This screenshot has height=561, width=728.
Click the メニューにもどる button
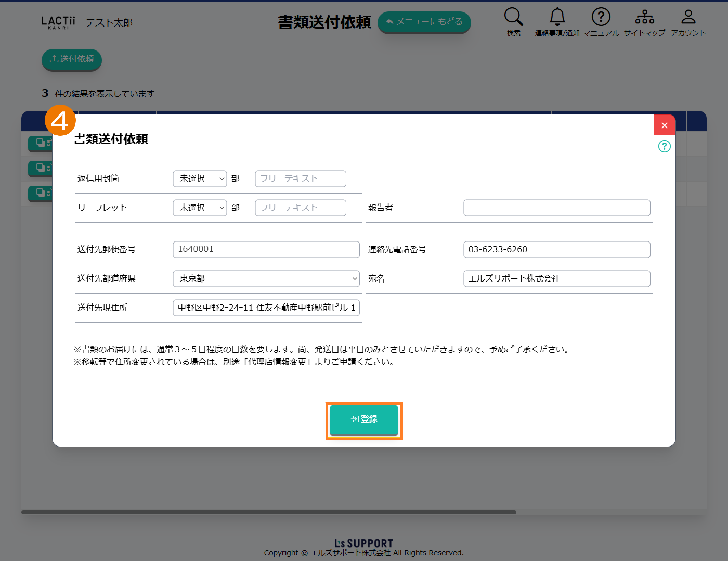424,22
